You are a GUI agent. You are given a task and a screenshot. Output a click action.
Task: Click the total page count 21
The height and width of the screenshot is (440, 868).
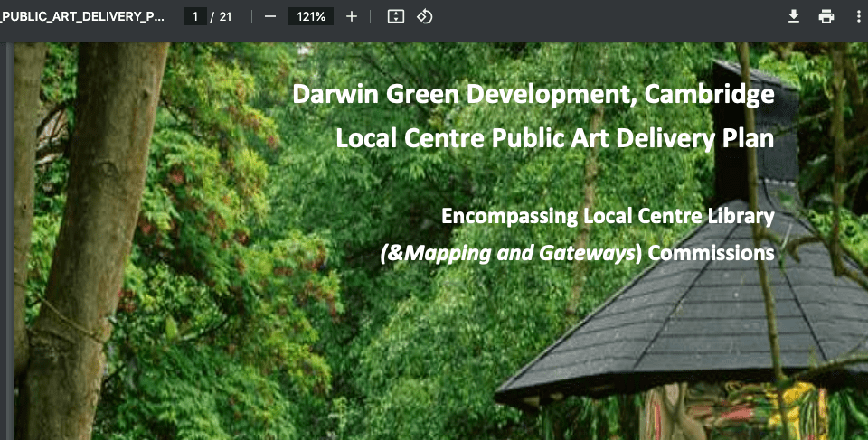tap(224, 16)
